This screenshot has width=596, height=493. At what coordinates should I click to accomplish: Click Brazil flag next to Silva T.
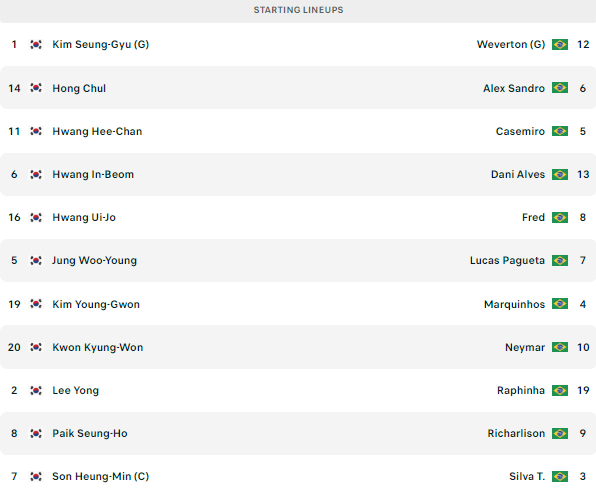tap(560, 476)
